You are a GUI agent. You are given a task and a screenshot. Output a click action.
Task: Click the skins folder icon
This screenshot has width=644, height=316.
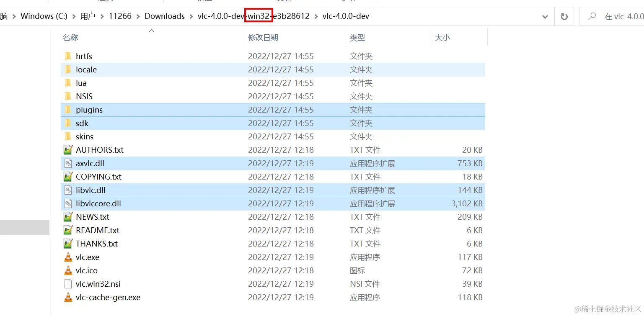coord(68,136)
